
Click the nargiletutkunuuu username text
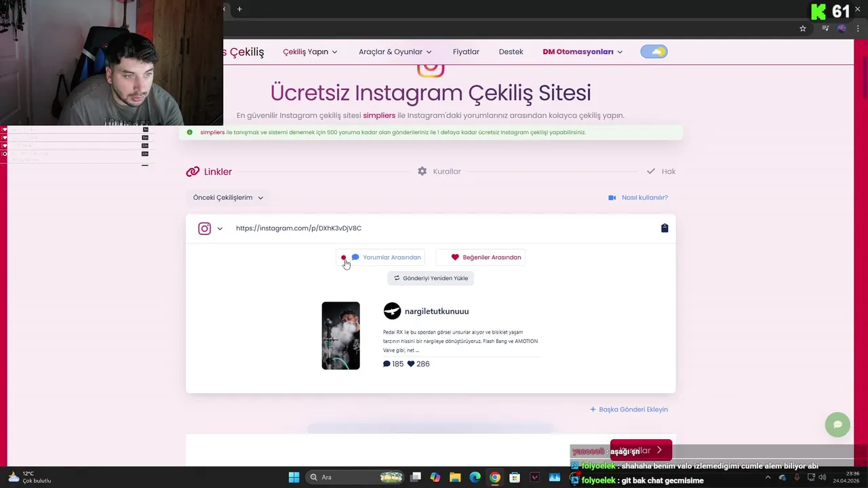click(437, 311)
